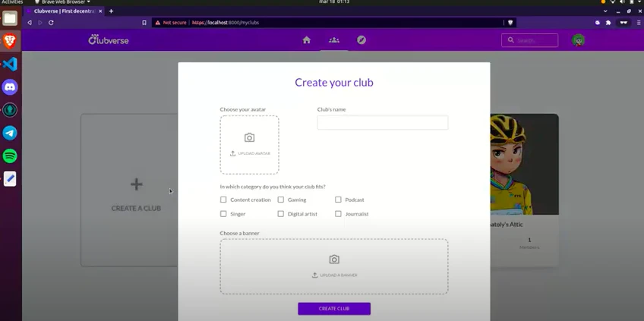Click the browser forward arrow
This screenshot has width=644, height=321.
pos(40,23)
